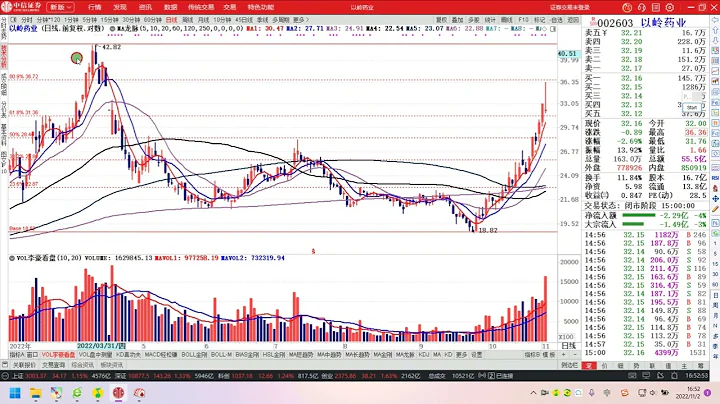Screen dimensions: 720x404
Task: Select the MACD轻松赚 indicator tab
Action: click(161, 355)
